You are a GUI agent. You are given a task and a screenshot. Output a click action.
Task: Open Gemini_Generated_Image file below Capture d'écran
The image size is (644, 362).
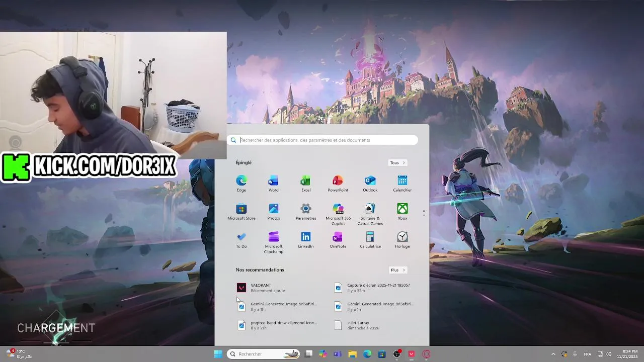tap(374, 306)
